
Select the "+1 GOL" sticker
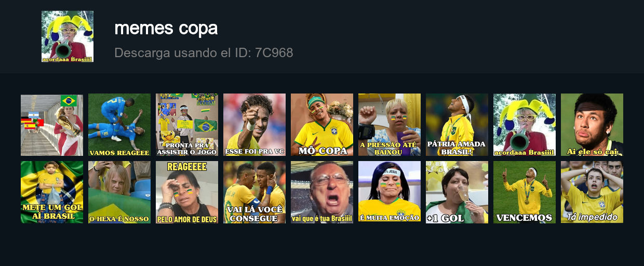[457, 192]
